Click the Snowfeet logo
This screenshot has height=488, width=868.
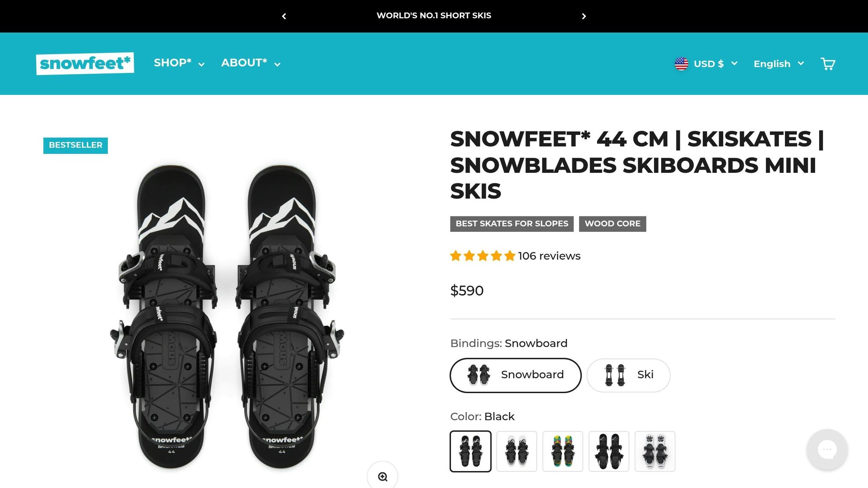[85, 64]
